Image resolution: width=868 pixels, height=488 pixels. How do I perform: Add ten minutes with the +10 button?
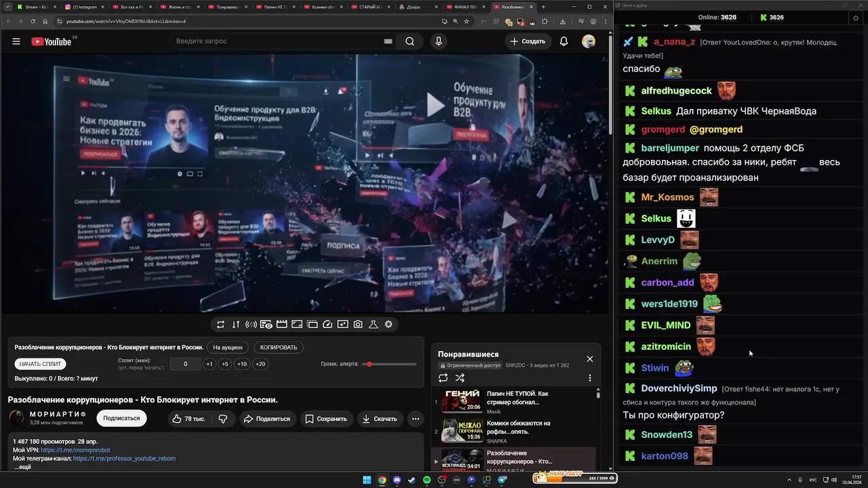pyautogui.click(x=242, y=364)
